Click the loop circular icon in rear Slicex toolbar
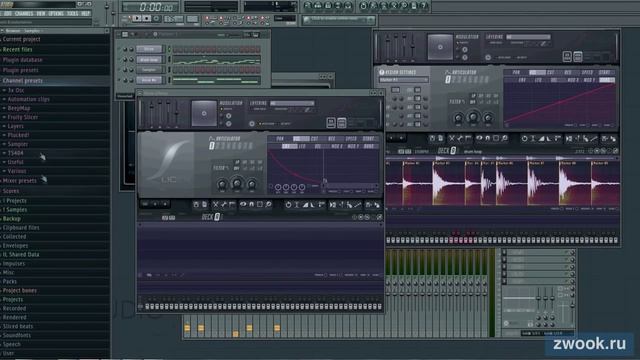 coord(524,139)
